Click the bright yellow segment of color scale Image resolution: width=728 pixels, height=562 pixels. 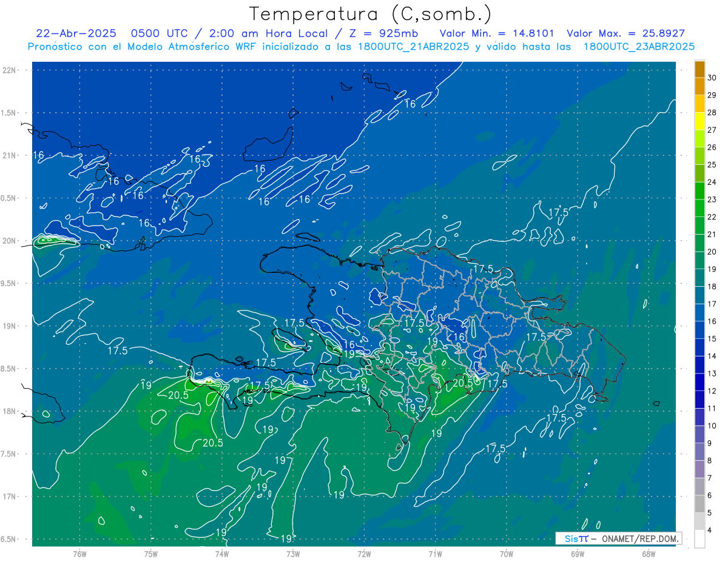point(699,121)
